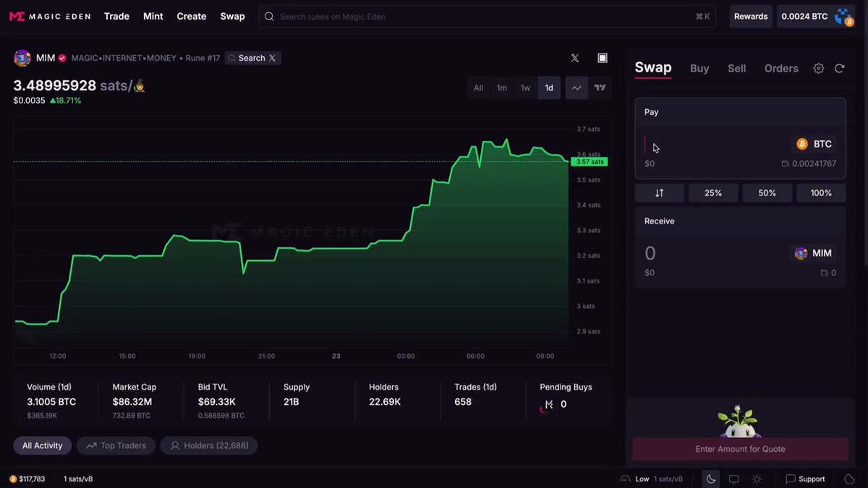Screen dimensions: 868x488
Task: Open BTC token selector in Pay
Action: pyautogui.click(x=814, y=144)
